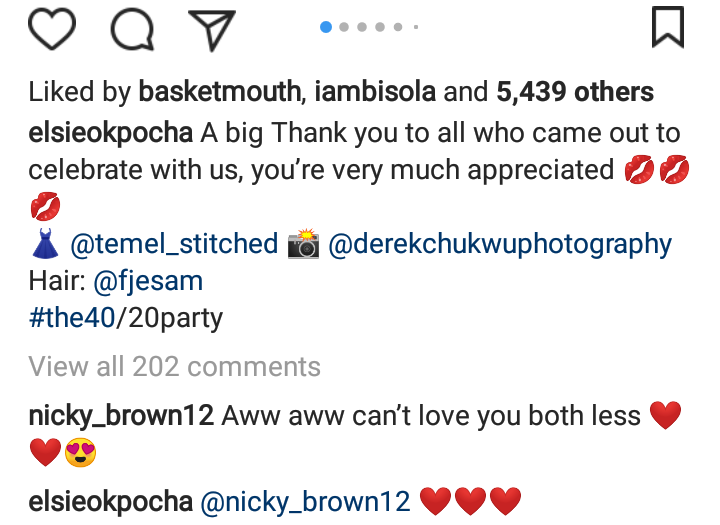
Task: Open @temel_stitched mention
Action: click(174, 243)
